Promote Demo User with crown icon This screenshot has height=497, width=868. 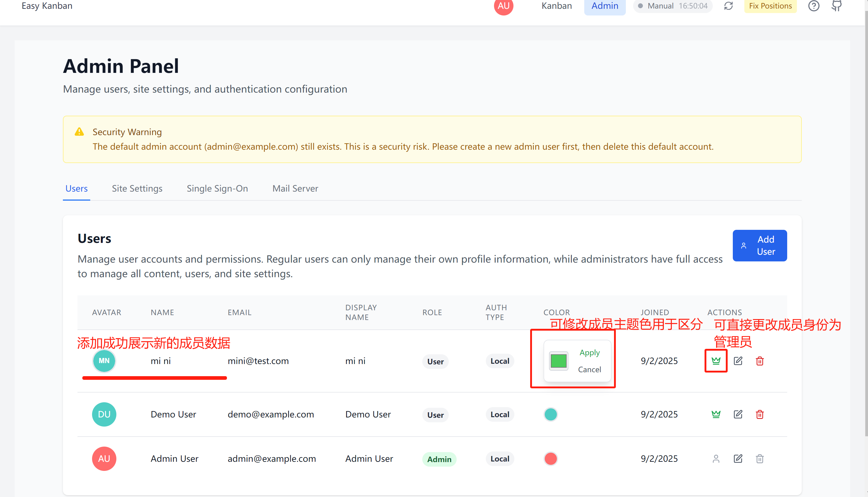[x=716, y=414]
